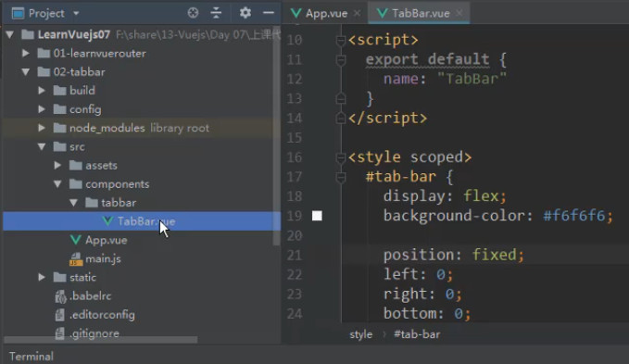Select the 02-tabbar folder
629x364 pixels.
(x=79, y=71)
